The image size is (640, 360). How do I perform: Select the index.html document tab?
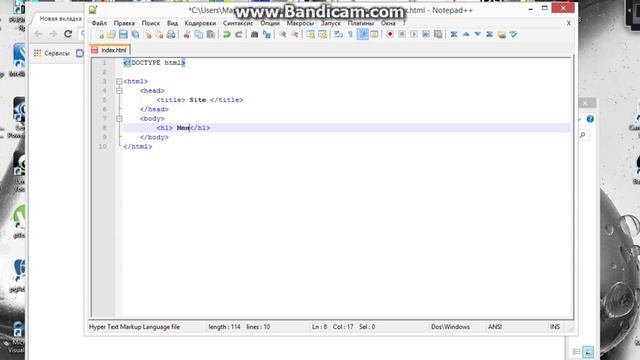point(109,50)
